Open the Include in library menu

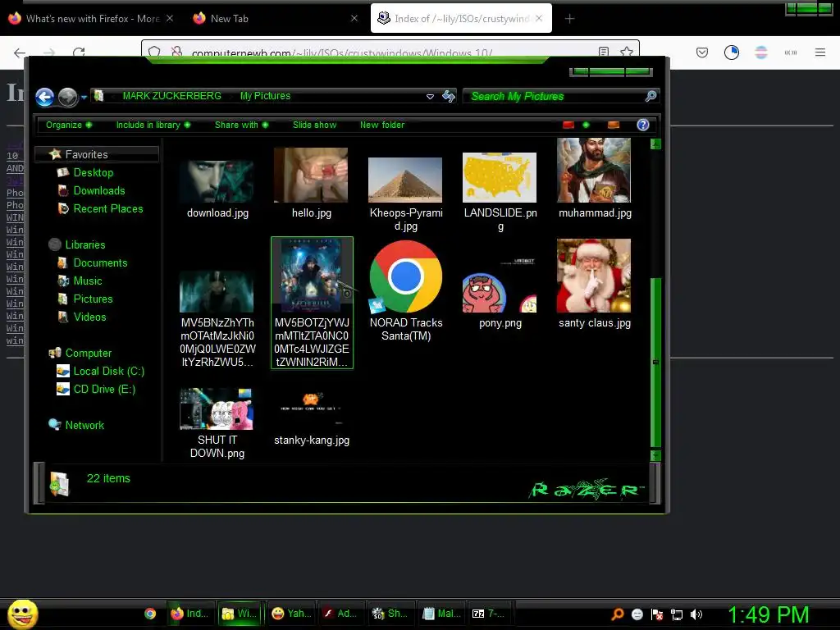pos(153,125)
